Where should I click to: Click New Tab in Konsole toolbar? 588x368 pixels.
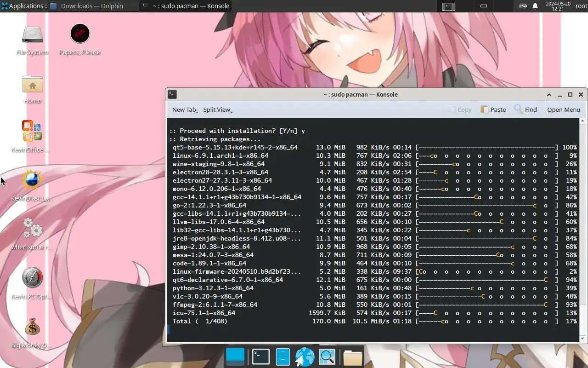[x=184, y=109]
